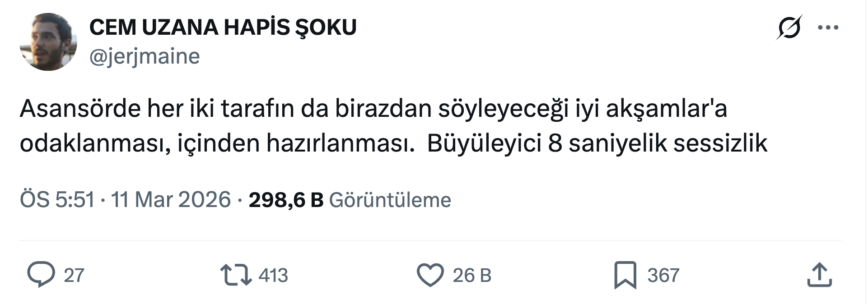This screenshot has width=868, height=304.
Task: Toggle the bookmark icon on this post
Action: [625, 275]
